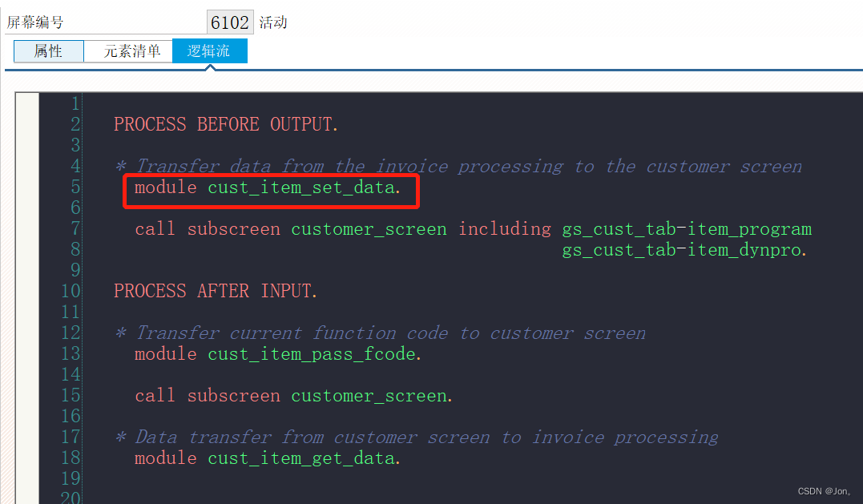Viewport: 863px width, 504px height.
Task: Click the module cust_item_pass_fcode line
Action: pos(278,354)
